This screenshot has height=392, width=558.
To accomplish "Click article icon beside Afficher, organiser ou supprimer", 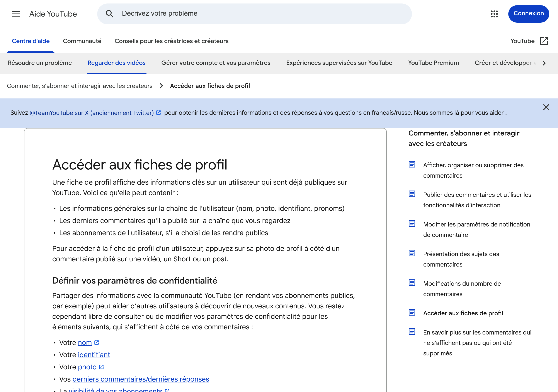I will pyautogui.click(x=412, y=164).
